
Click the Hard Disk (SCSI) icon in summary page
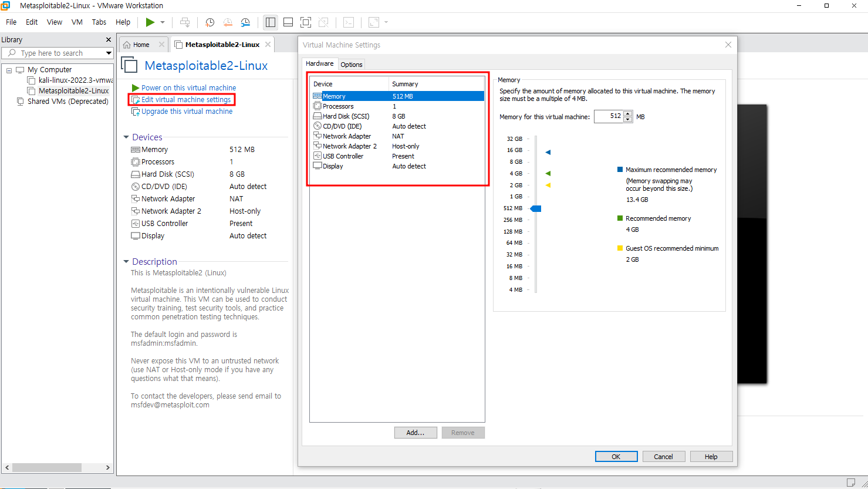pyautogui.click(x=136, y=174)
